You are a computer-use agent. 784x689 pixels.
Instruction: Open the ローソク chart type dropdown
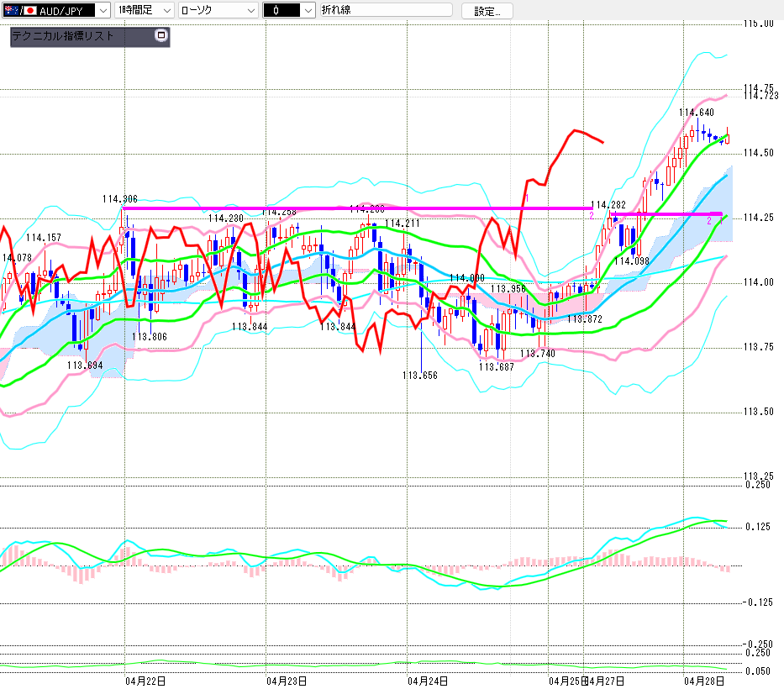tap(218, 10)
